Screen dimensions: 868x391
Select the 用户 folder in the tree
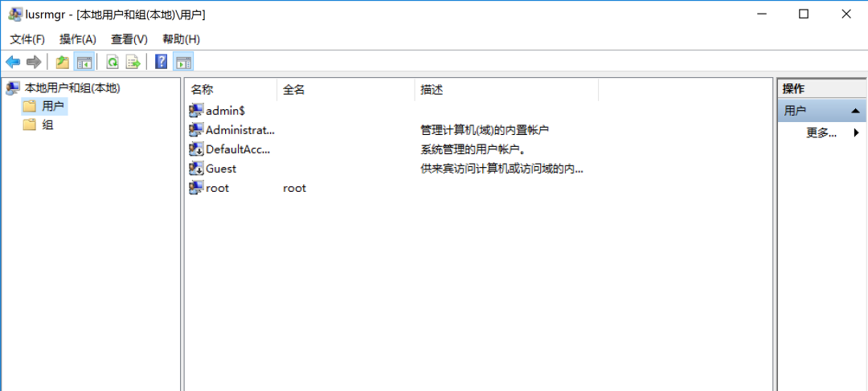tap(44, 106)
